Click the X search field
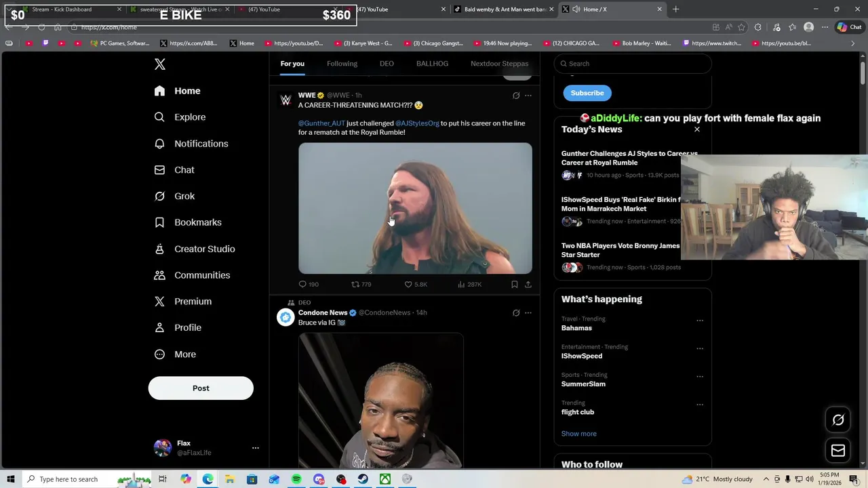Screen dimensions: 868x488 coord(633,64)
